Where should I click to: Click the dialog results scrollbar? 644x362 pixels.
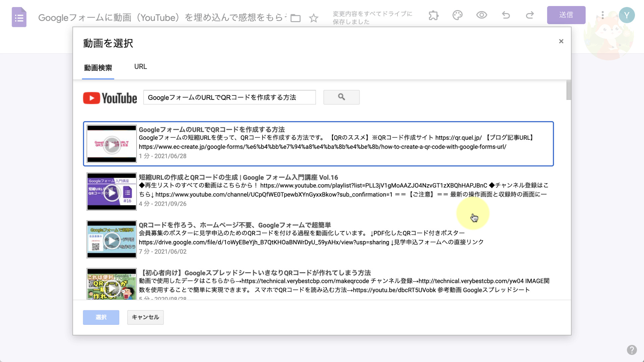point(569,90)
